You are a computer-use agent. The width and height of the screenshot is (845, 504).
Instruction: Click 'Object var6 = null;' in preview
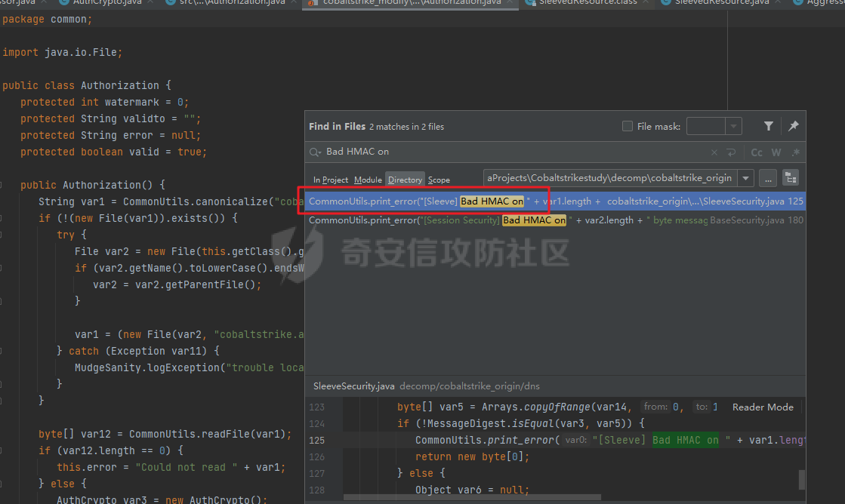pos(472,490)
